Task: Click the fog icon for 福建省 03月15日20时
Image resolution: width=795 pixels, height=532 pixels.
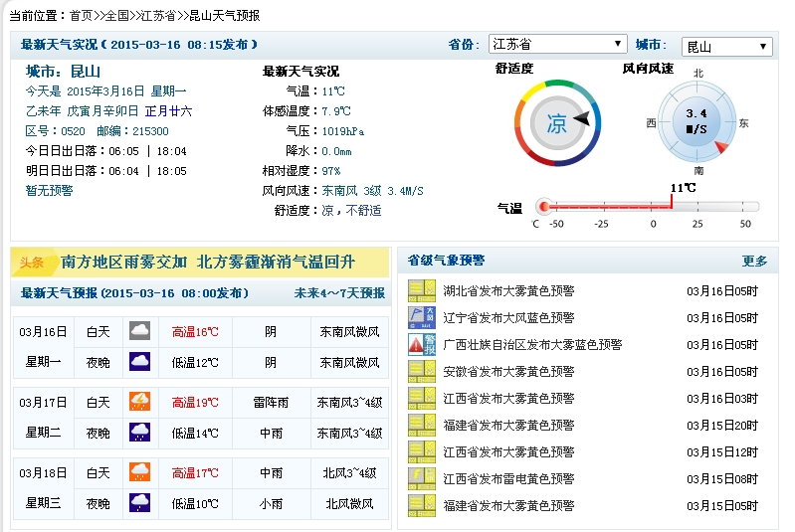Action: [x=422, y=425]
